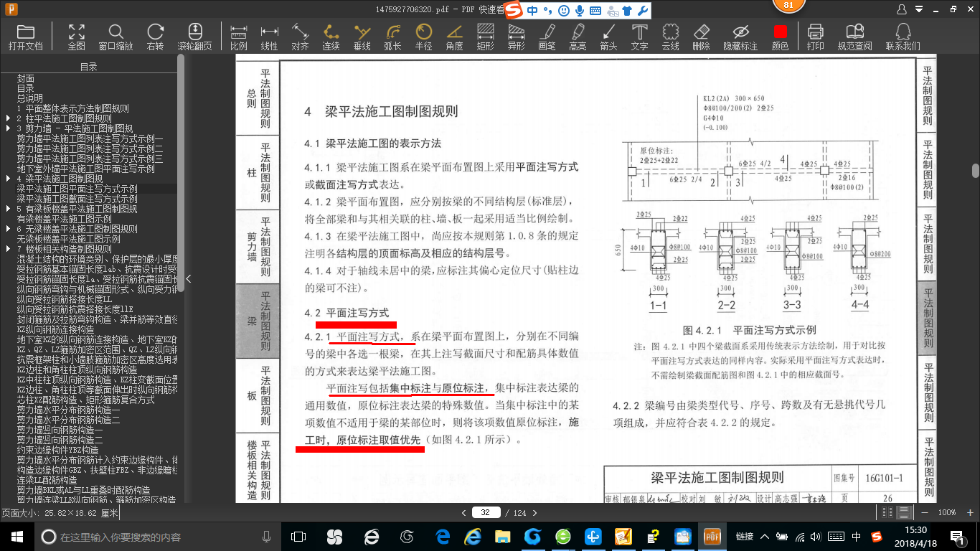
Task: Select the 垂线 perpendicular tool
Action: pyautogui.click(x=362, y=37)
